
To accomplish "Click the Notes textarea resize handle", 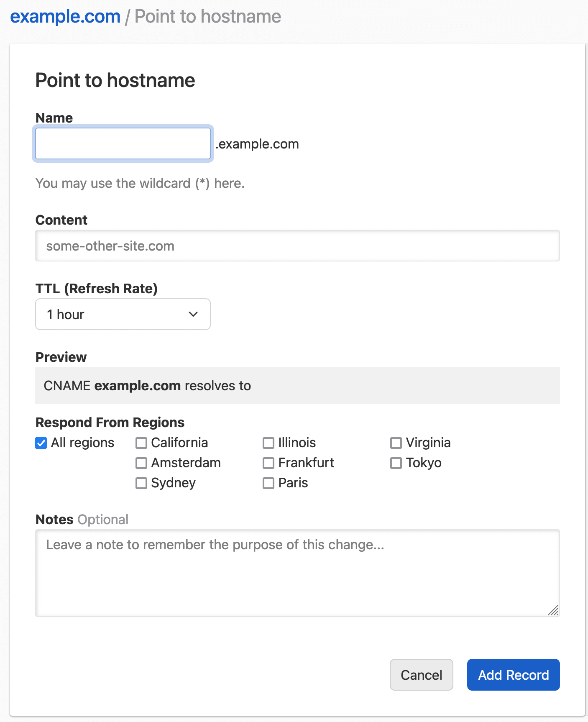I will (553, 610).
